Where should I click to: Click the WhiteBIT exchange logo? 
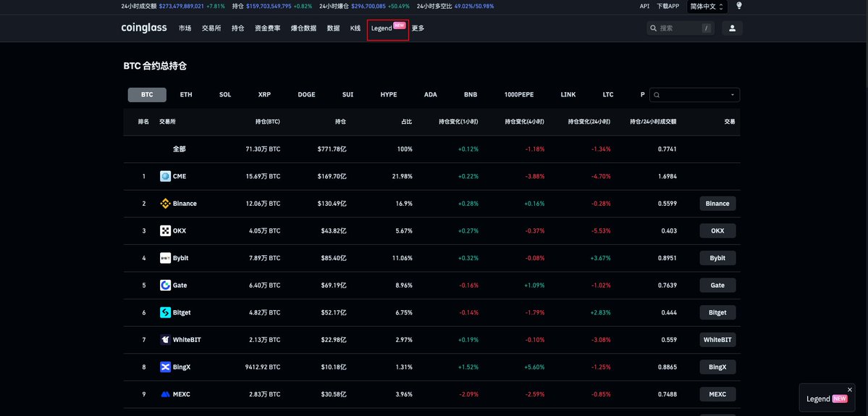[166, 340]
